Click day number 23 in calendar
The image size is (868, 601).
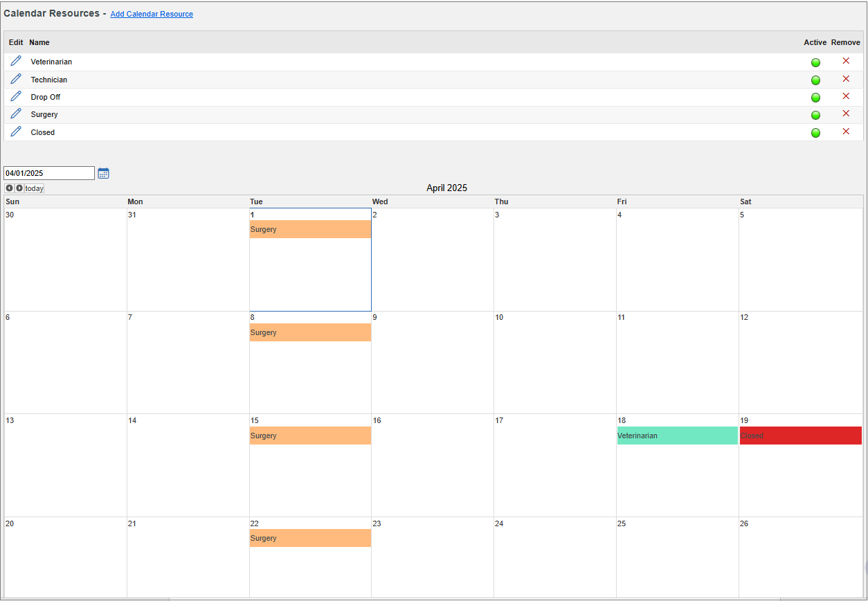pos(377,523)
